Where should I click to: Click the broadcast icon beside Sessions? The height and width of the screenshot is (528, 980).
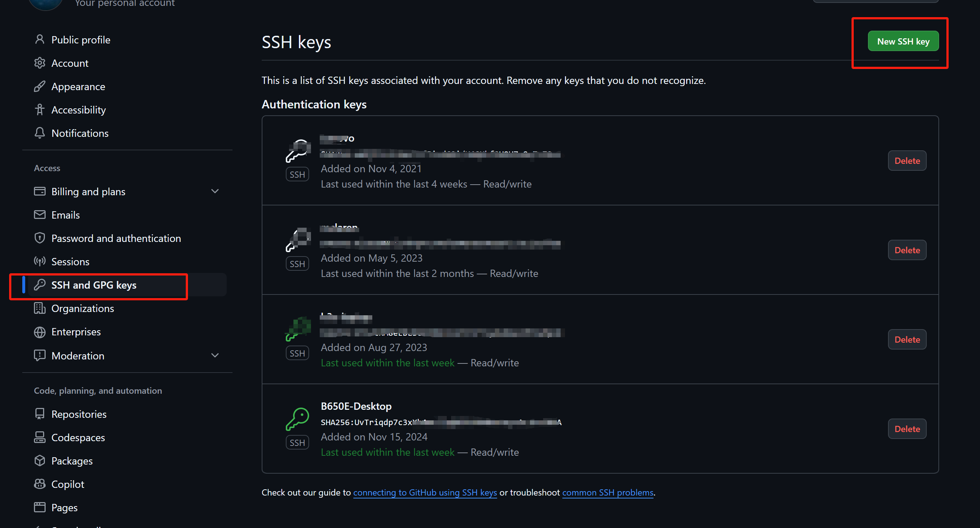39,262
